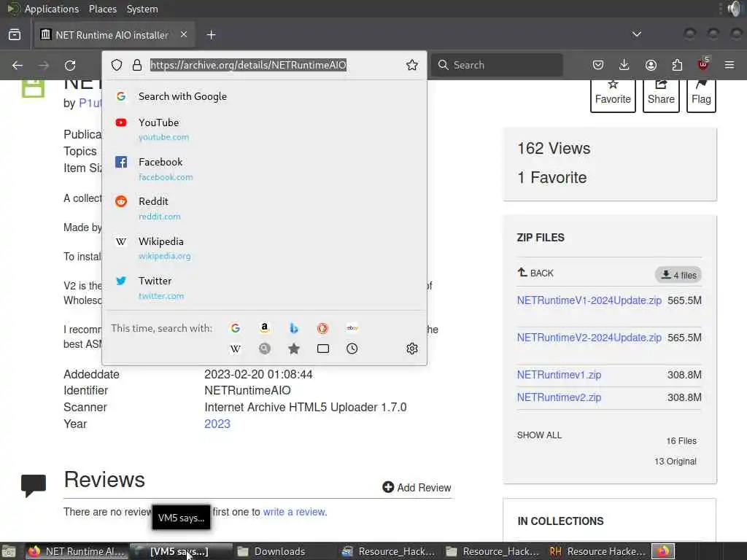Click the URL address bar text
Image resolution: width=747 pixels, height=560 pixels.
248,65
